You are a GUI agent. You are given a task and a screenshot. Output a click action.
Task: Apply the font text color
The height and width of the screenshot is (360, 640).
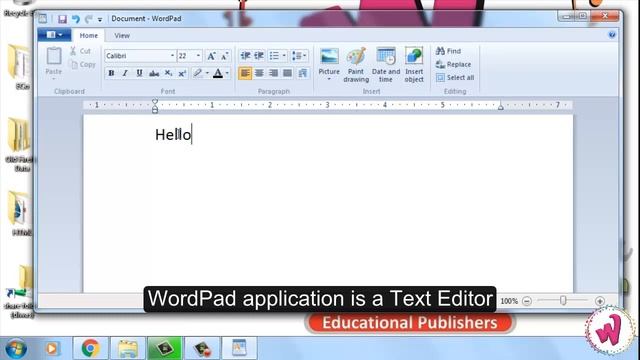218,73
